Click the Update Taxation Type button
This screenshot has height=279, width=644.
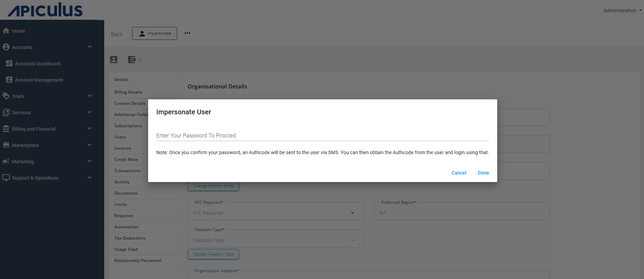pyautogui.click(x=213, y=254)
